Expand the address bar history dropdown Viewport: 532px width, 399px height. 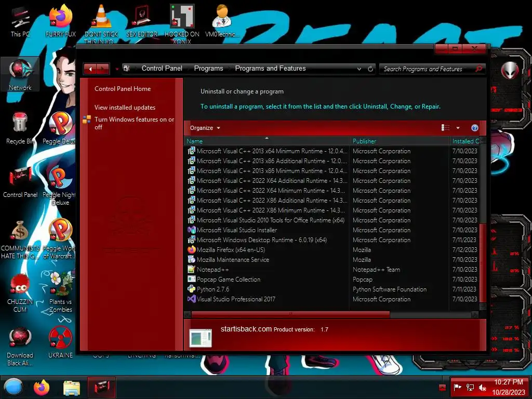click(x=359, y=69)
